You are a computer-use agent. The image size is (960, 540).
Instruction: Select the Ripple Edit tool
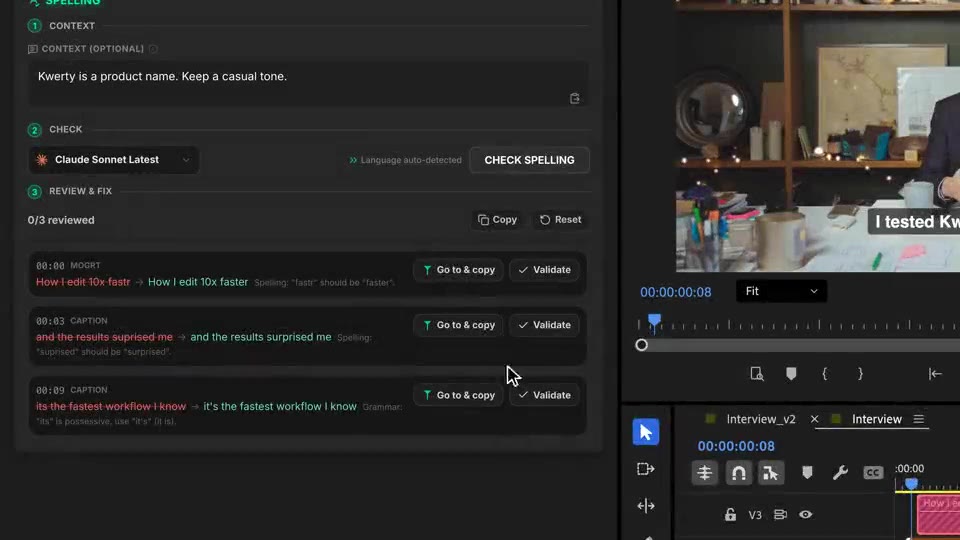[x=645, y=506]
